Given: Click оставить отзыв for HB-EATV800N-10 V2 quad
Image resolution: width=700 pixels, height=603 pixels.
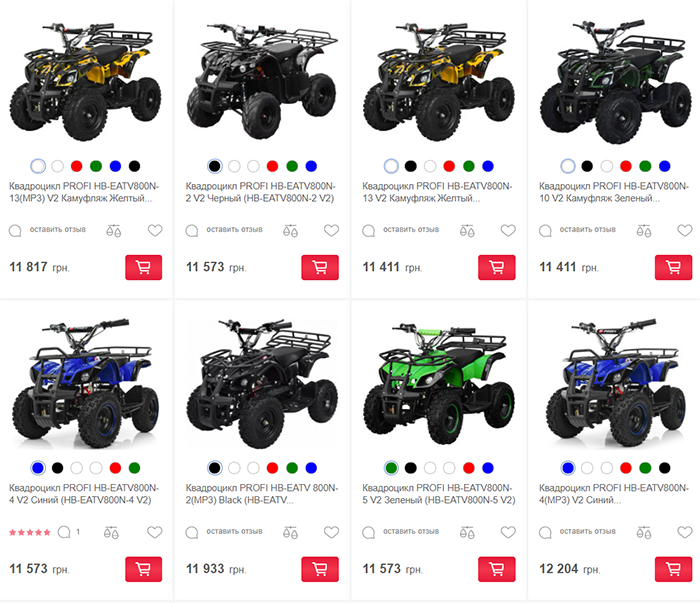Looking at the screenshot, I should [x=588, y=229].
